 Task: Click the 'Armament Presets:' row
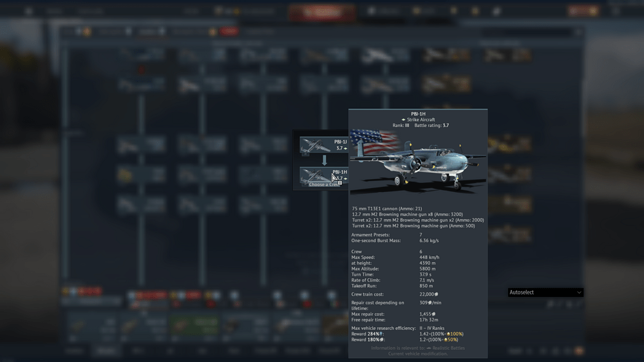click(387, 235)
